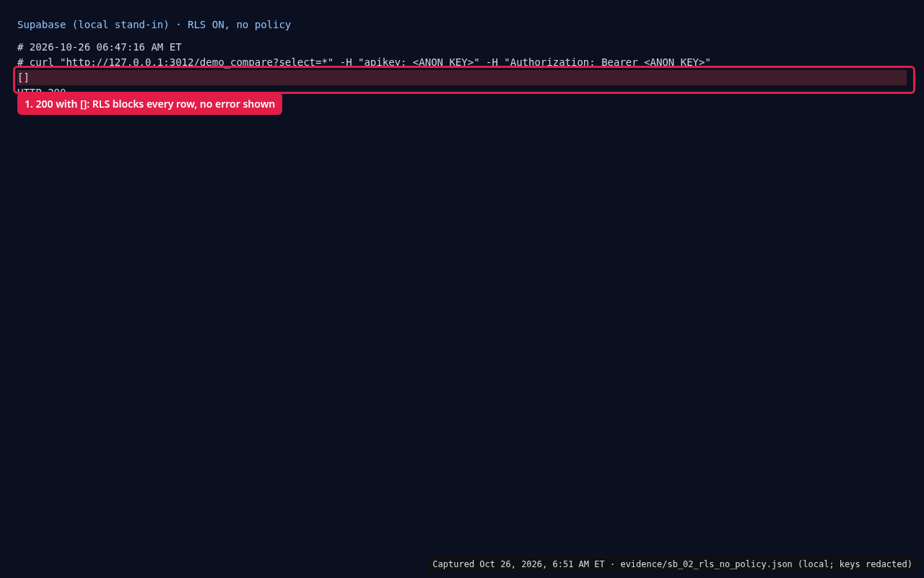Click the "Captured Oct 26, 2026" footer caption

tap(672, 564)
